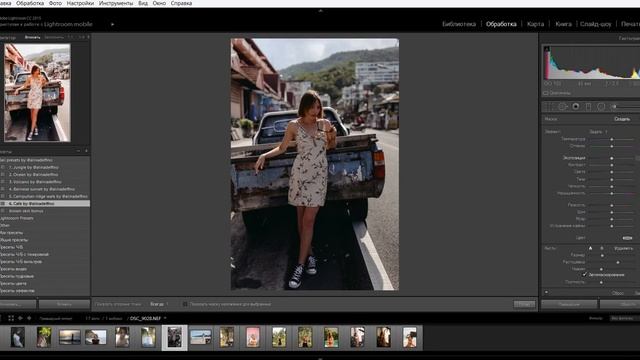The image size is (640, 360).
Task: Click the Экспозиция slider handle
Action: click(611, 158)
